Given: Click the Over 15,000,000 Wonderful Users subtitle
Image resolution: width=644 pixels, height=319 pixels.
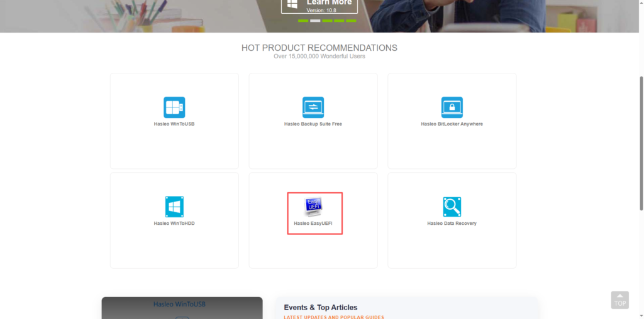Looking at the screenshot, I should [x=319, y=56].
